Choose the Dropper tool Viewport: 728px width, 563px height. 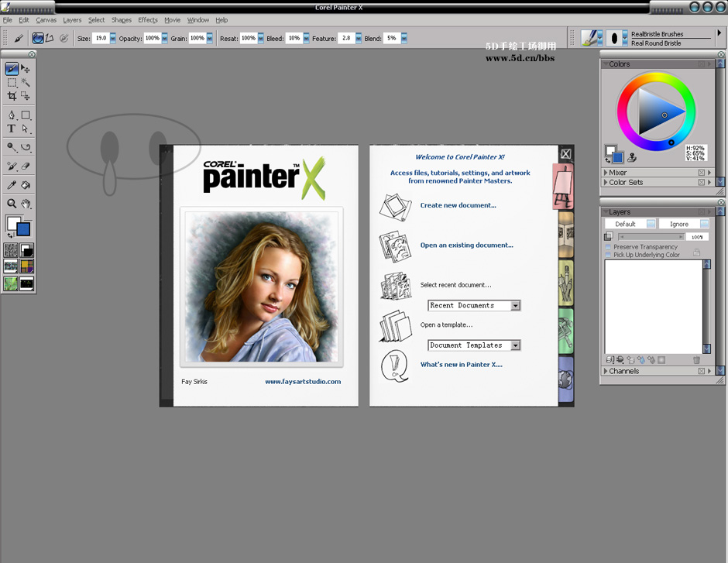[x=12, y=185]
